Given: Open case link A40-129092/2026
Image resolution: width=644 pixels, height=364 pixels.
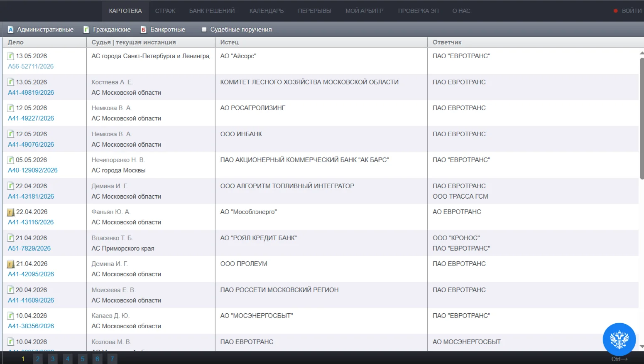Looking at the screenshot, I should click(33, 170).
